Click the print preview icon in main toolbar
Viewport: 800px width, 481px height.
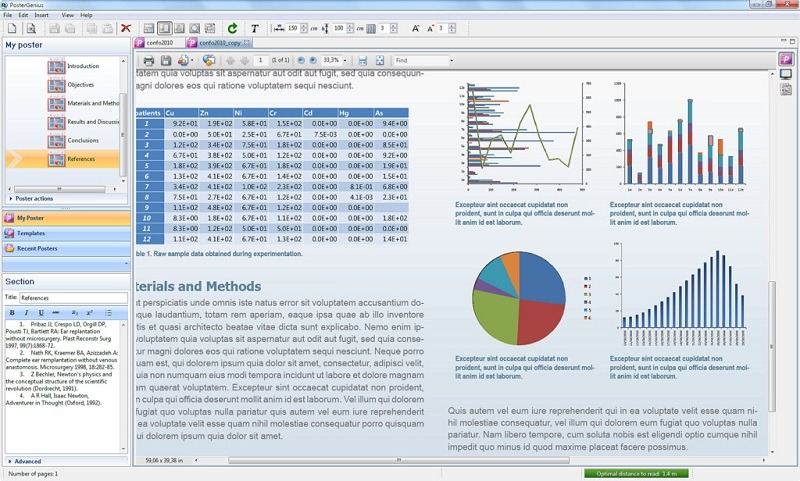(31, 29)
